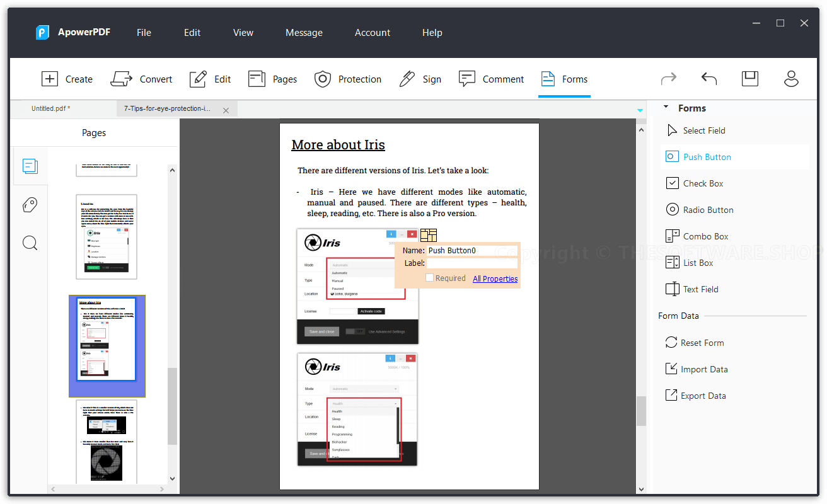
Task: Click the save disk icon
Action: click(x=749, y=79)
